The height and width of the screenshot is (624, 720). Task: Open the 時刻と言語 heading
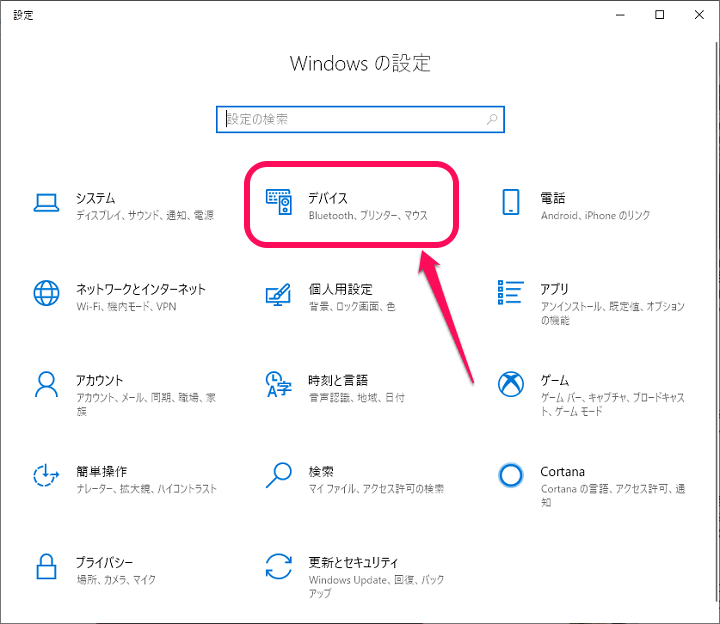tap(338, 380)
